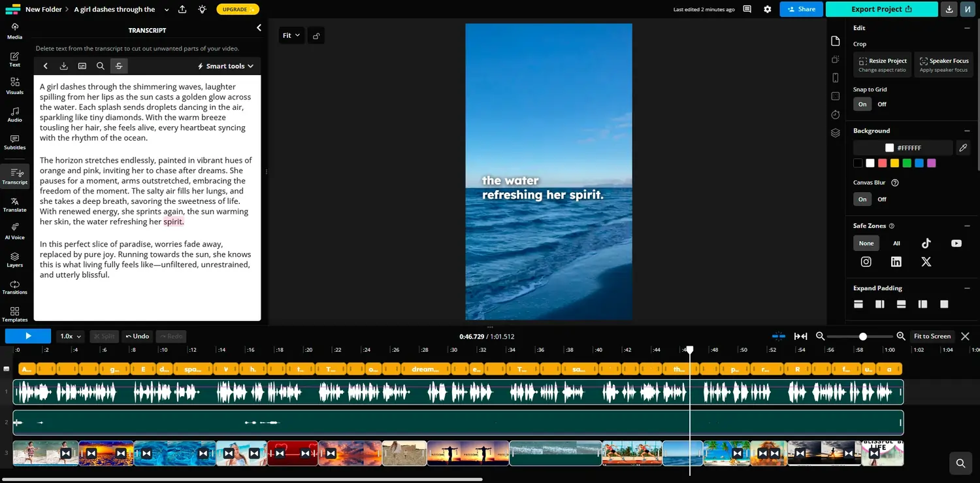Click the search transcript magnifier icon
980x483 pixels.
tap(100, 66)
